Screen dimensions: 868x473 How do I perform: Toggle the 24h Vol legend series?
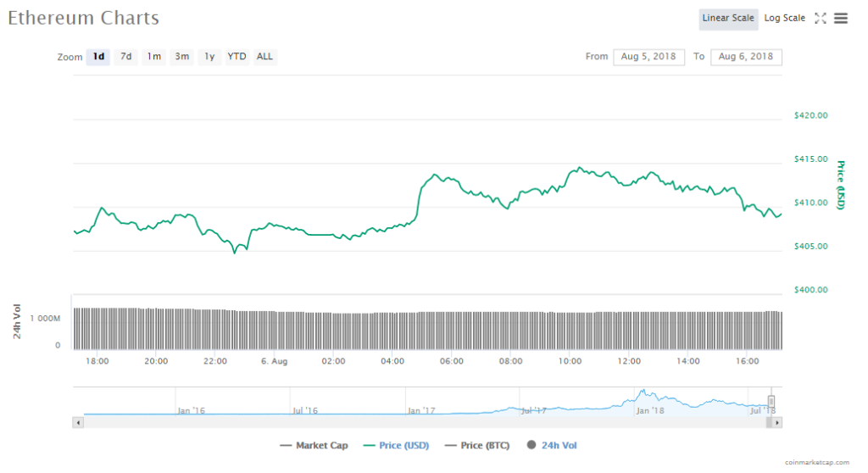click(553, 445)
